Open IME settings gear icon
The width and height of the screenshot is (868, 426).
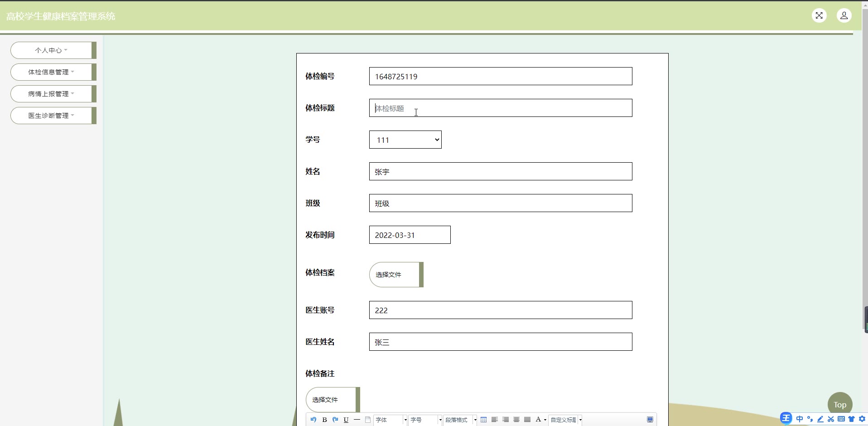click(x=862, y=419)
